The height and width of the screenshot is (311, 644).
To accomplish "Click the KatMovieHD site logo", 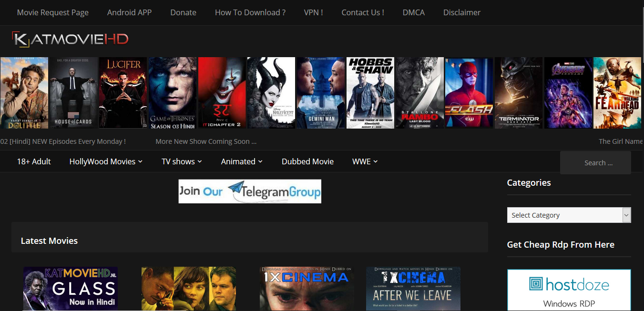I will tap(70, 40).
